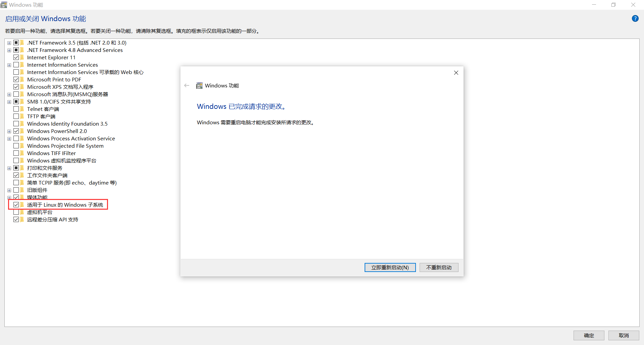Minimize the Windows 功能 window
Viewport: 644px width, 345px height.
click(594, 5)
